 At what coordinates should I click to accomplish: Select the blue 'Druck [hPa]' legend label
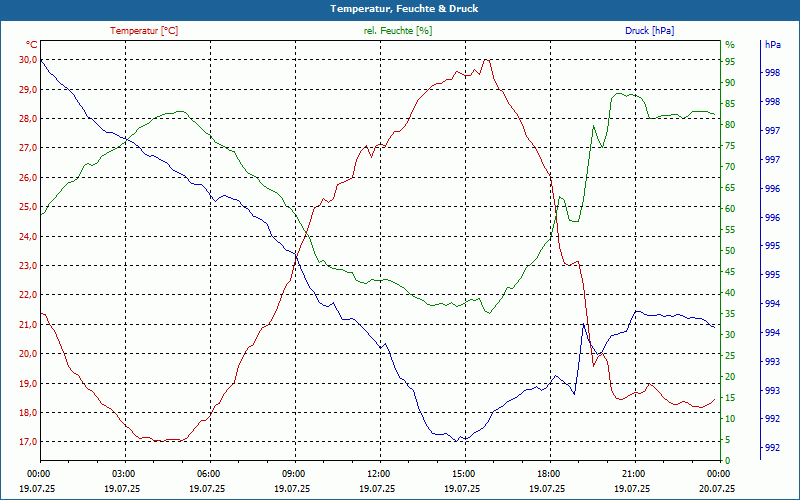coord(649,31)
